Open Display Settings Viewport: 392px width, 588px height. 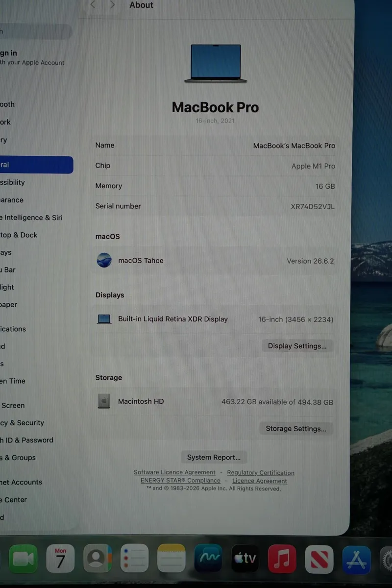click(x=297, y=346)
